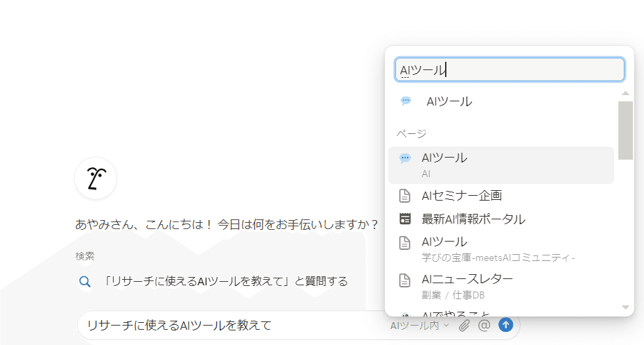This screenshot has height=345, width=644.
Task: Select AIニュースレター under 副業 / 仕事DB
Action: tap(467, 280)
